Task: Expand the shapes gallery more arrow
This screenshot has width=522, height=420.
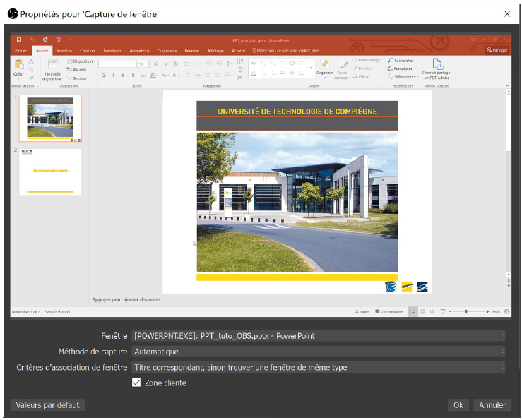Action: click(312, 68)
